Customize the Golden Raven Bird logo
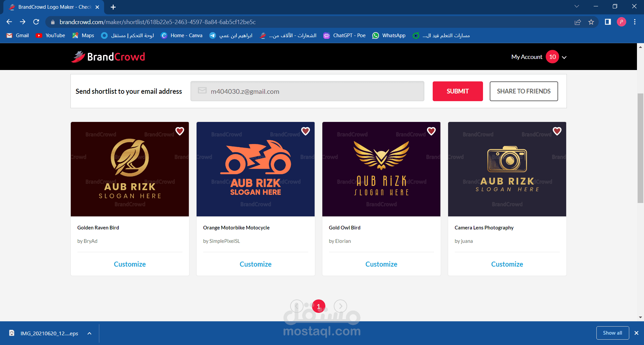Image resolution: width=644 pixels, height=345 pixels. coord(130,264)
